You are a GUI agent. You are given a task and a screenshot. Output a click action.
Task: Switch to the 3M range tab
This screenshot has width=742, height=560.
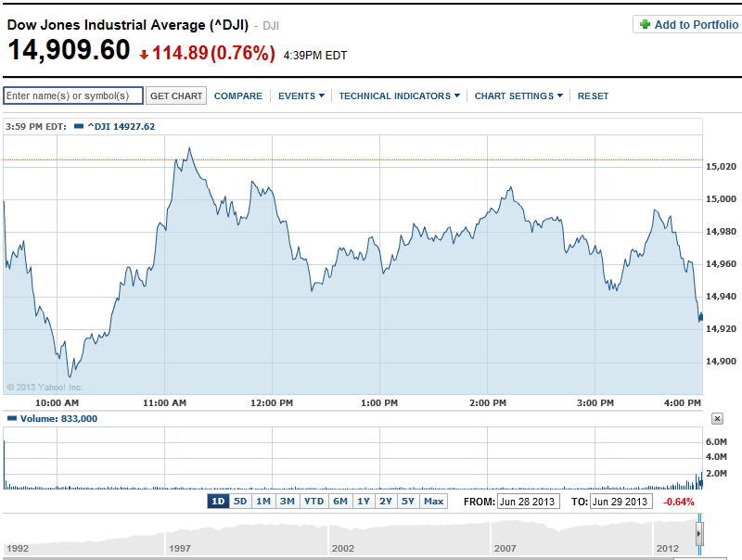click(288, 502)
